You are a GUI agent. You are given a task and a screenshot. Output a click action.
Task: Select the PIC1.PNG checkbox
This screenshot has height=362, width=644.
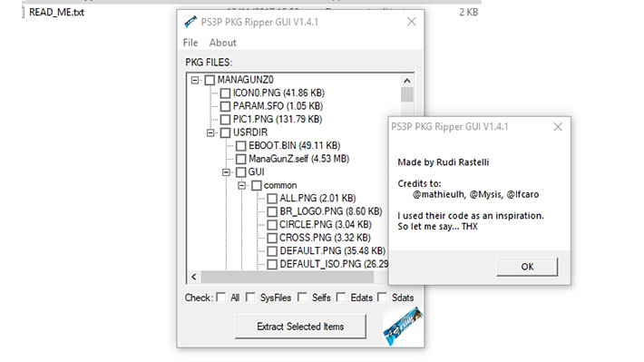(x=225, y=120)
